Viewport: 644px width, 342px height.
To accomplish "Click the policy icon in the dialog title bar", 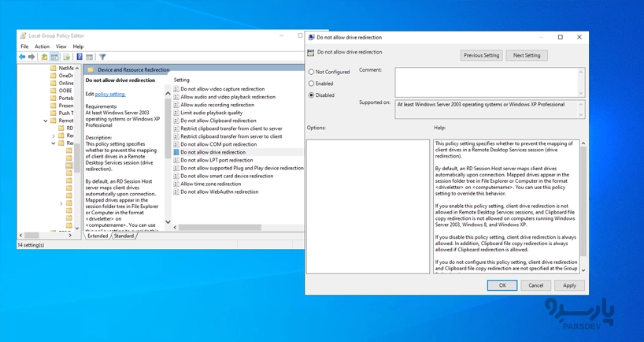I will 311,37.
